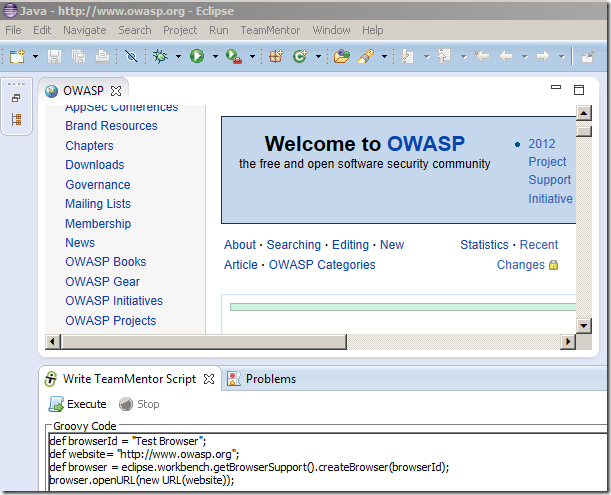Image resolution: width=611 pixels, height=495 pixels.
Task: Click the New file wizard icon
Action: click(x=17, y=57)
